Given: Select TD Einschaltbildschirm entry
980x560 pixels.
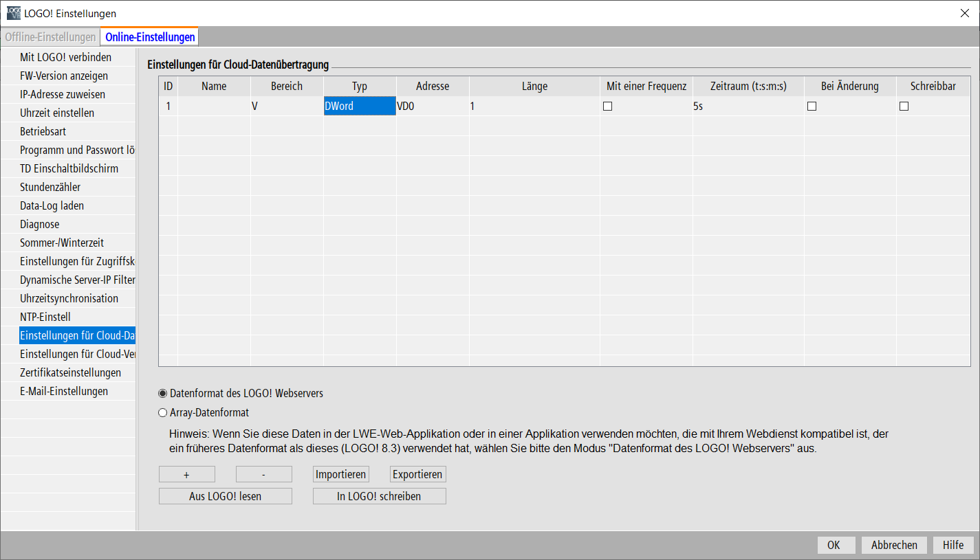Looking at the screenshot, I should [68, 168].
